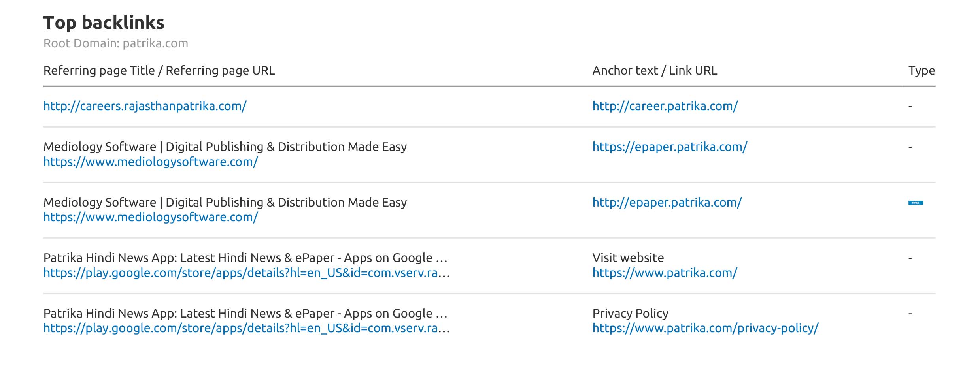Click 'Anchor text / Link URL' column header
Viewport: 980px width, 365px height.
(x=654, y=71)
